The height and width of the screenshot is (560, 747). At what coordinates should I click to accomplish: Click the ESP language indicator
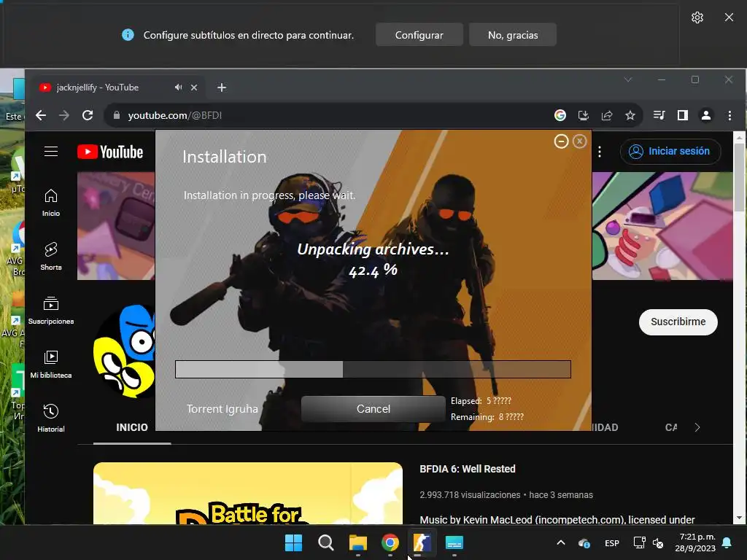612,542
